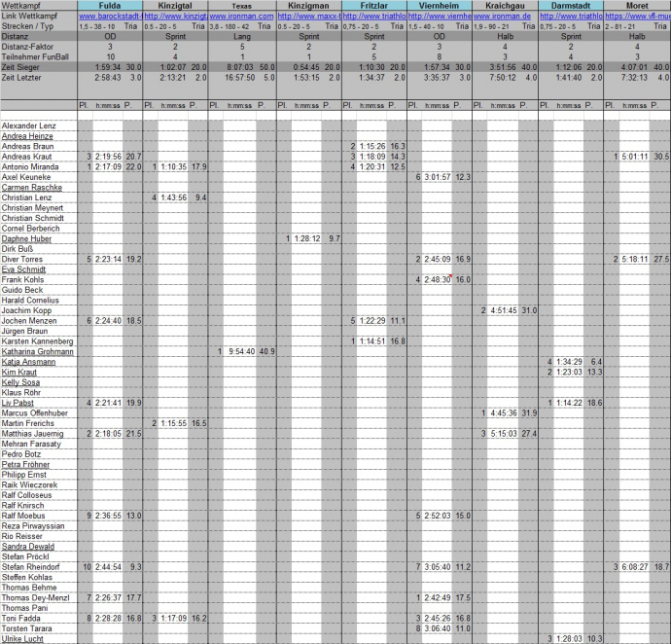Click Katja Ansmann's Darmstadt time 1:34:29
Image resolution: width=671 pixels, height=644 pixels.
[569, 362]
